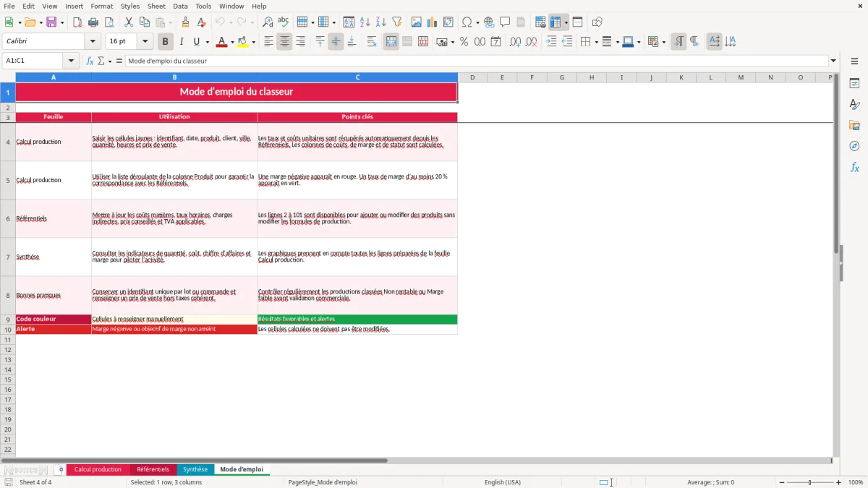Insert a special character (Omega icon)
The height and width of the screenshot is (488, 868).
point(467,22)
